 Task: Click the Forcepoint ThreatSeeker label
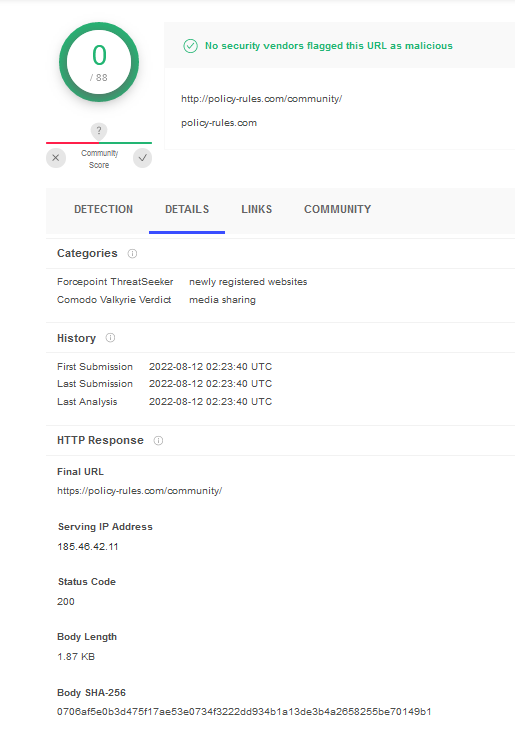[115, 282]
